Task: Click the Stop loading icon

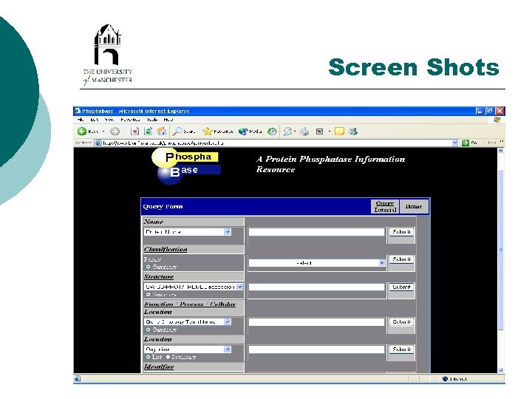Action: click(134, 132)
